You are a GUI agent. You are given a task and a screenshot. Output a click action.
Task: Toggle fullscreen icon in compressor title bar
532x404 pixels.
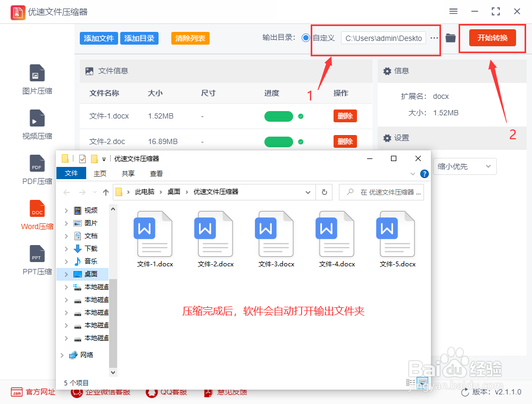[x=496, y=12]
